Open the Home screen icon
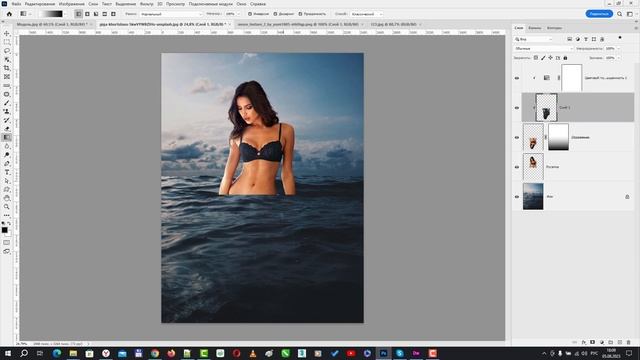Viewport: 640px width, 360px height. tap(9, 14)
